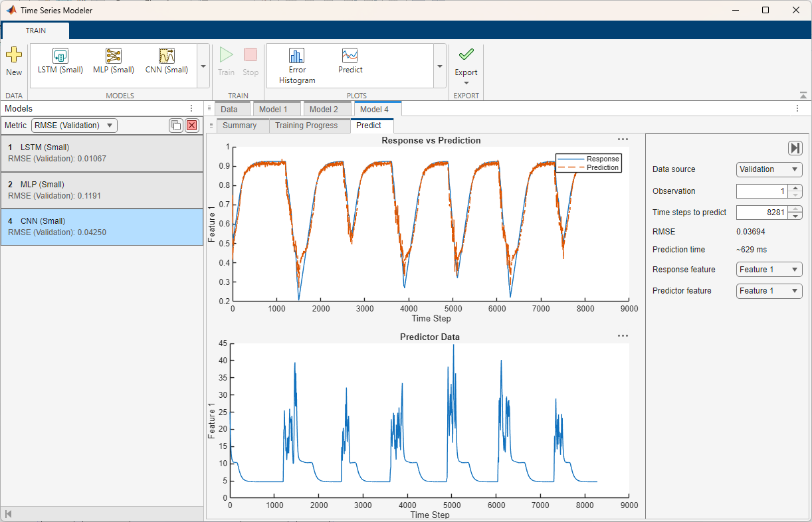Open the Training Progress tab

pos(306,126)
